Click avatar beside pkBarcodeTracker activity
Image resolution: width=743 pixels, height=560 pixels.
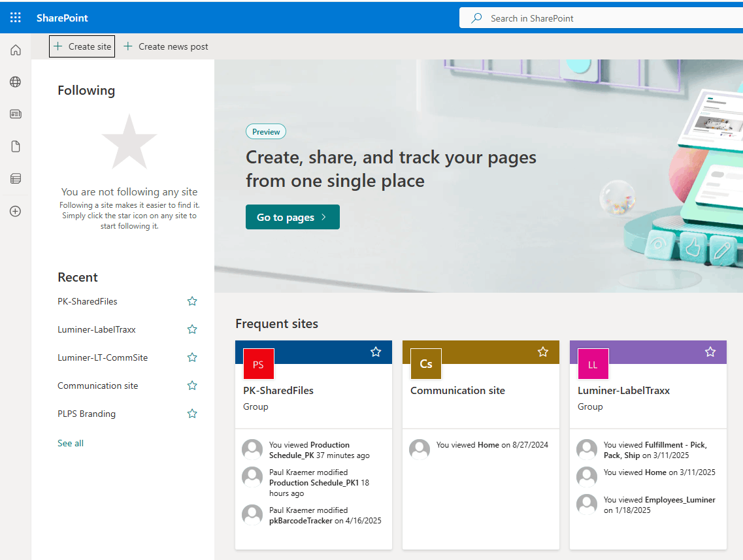252,514
